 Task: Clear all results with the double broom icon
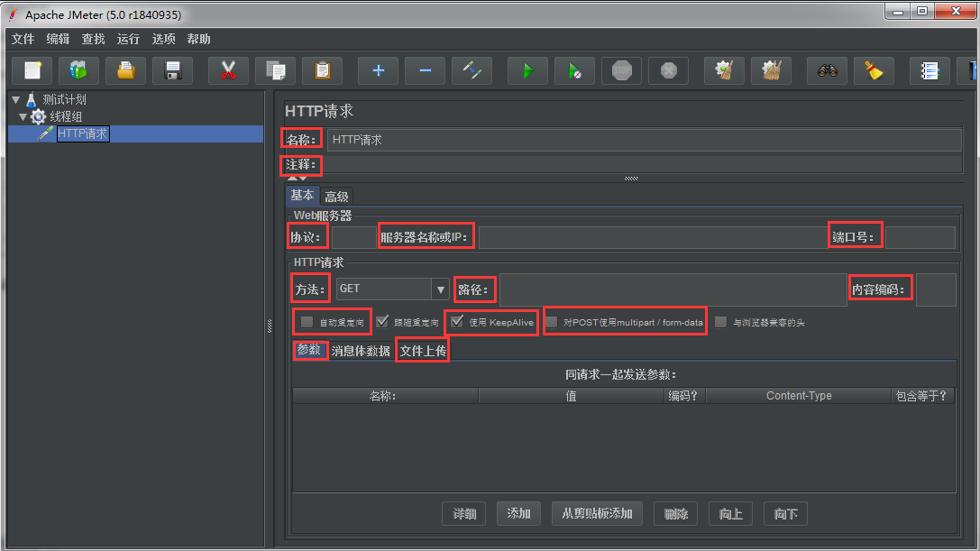[771, 70]
